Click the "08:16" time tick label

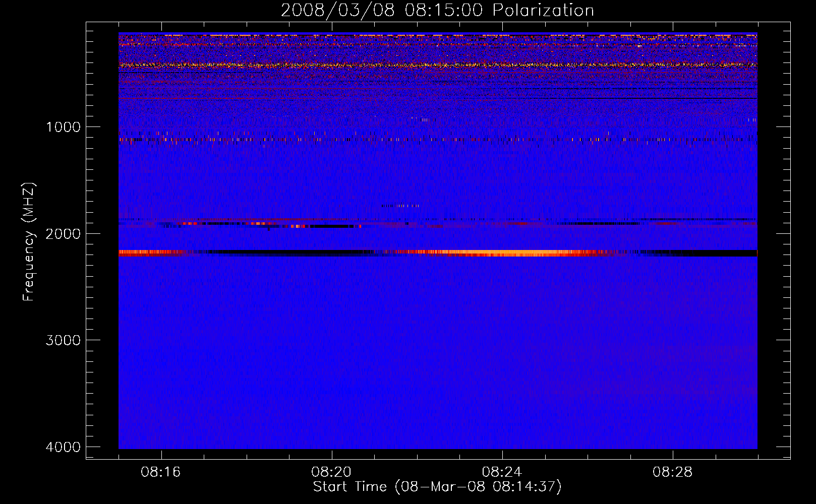coord(161,472)
